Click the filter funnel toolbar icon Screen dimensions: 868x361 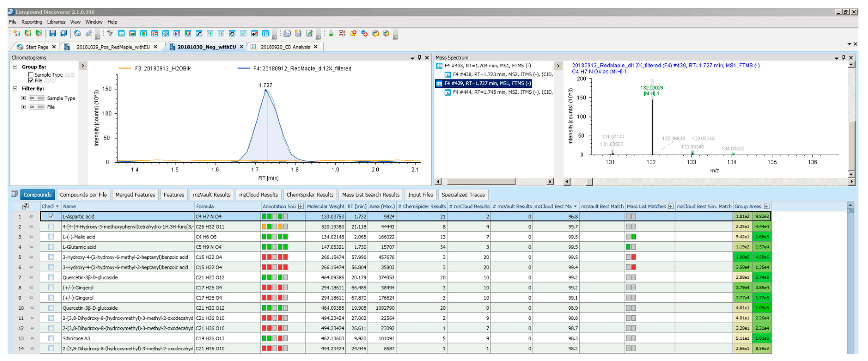[x=110, y=33]
